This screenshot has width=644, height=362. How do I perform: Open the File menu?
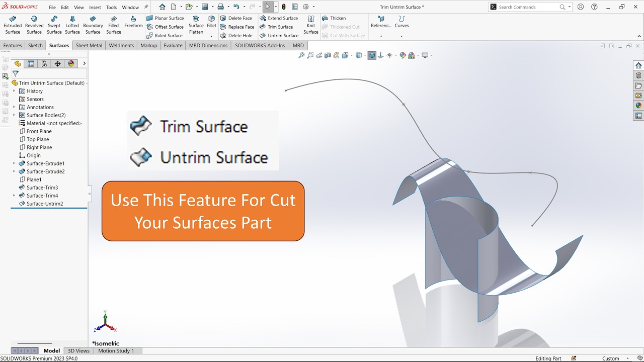coord(52,8)
